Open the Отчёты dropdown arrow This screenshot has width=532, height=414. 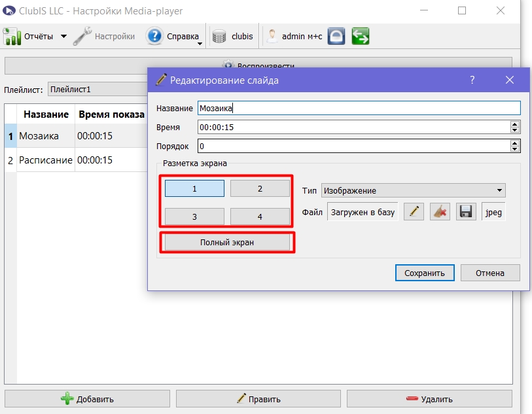(x=63, y=36)
